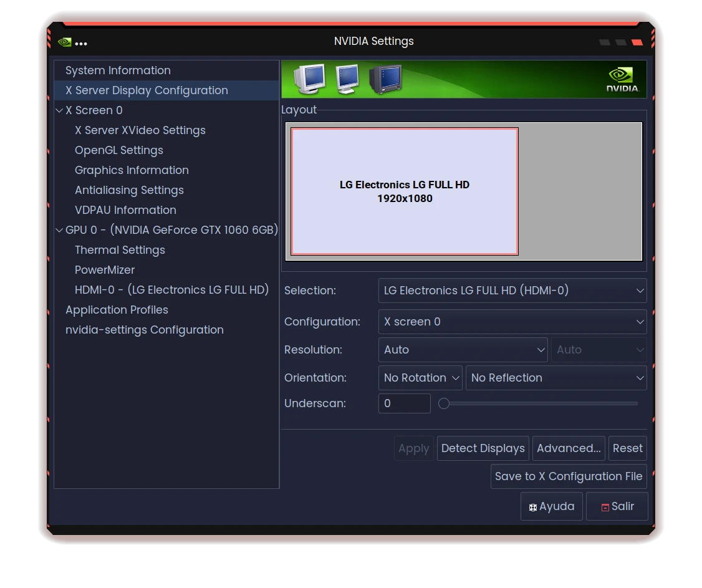This screenshot has width=702, height=588.
Task: Open the Resolution dropdown
Action: click(x=462, y=350)
